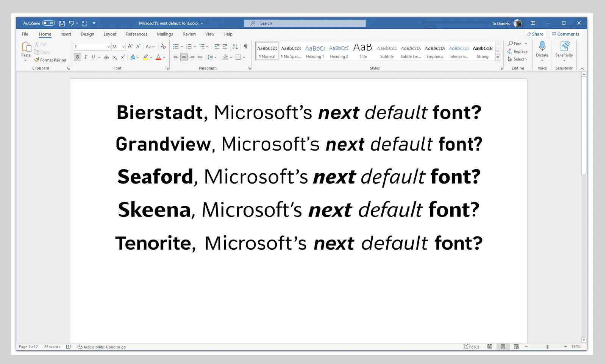Screen dimensions: 606x364
Task: Click the zoom slider handle
Action: pyautogui.click(x=547, y=347)
